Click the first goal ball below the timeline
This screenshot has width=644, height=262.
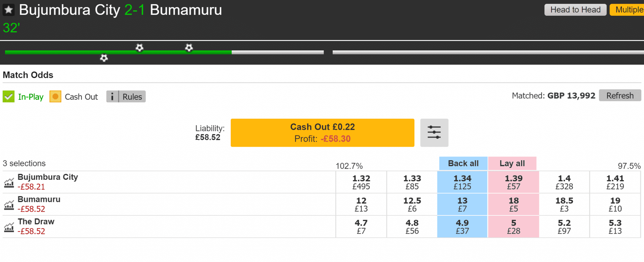click(104, 58)
